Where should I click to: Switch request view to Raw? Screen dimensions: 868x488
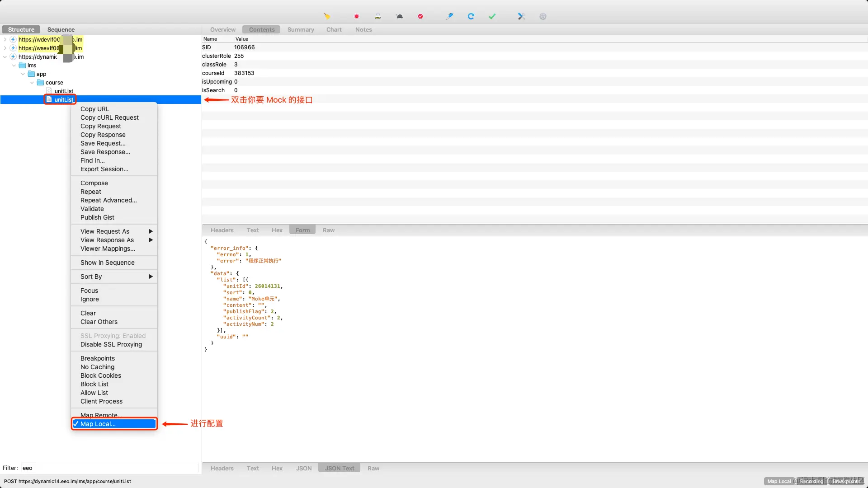click(329, 230)
